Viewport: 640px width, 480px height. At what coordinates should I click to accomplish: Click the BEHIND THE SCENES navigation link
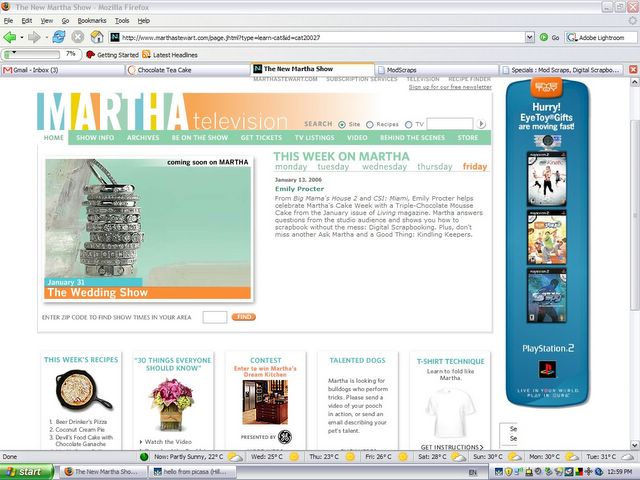(x=412, y=138)
